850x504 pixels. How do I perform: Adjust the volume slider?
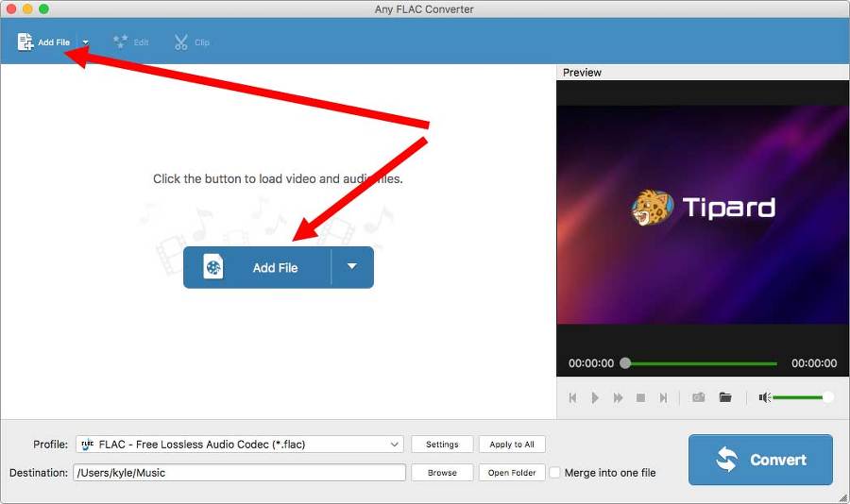[x=802, y=397]
